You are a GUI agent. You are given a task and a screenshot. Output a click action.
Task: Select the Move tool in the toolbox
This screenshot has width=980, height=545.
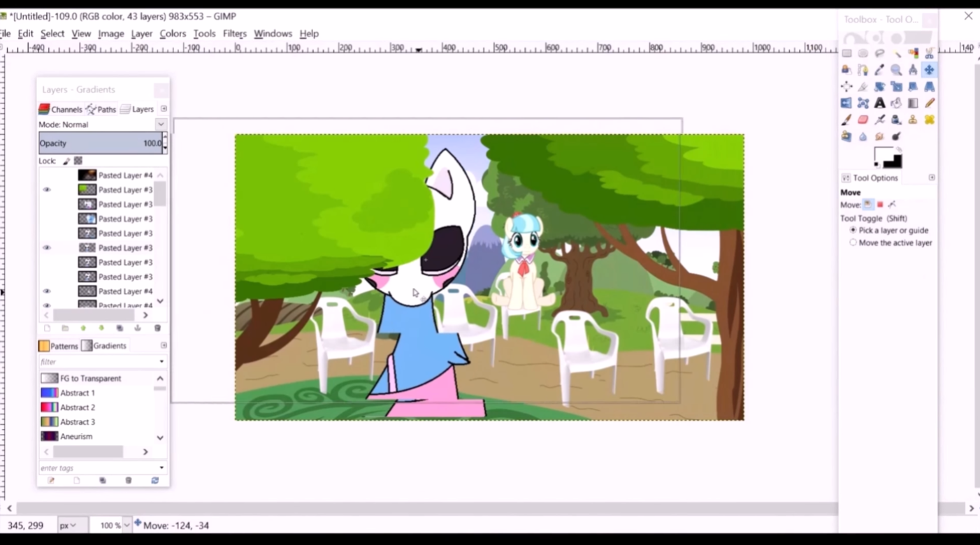[929, 70]
